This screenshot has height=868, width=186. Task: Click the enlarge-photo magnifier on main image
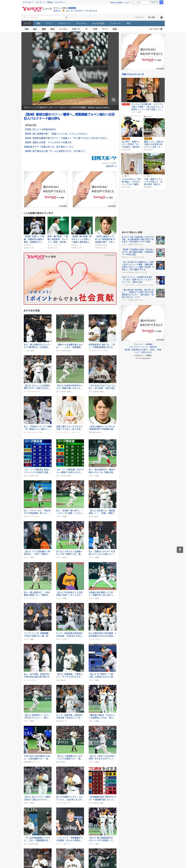[113, 100]
